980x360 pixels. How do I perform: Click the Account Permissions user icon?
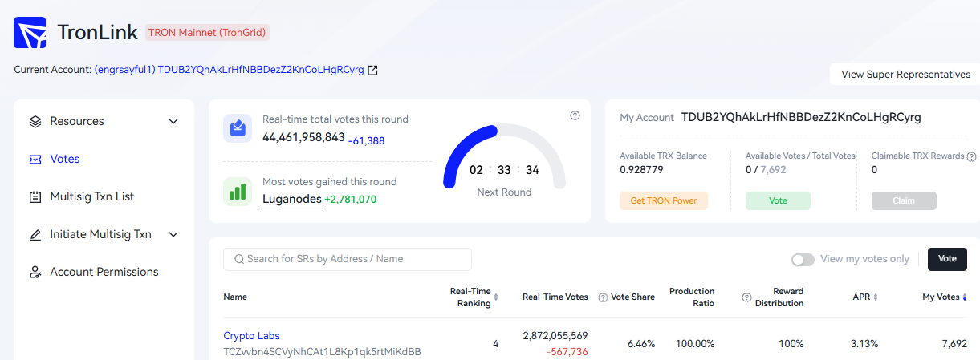(x=35, y=273)
